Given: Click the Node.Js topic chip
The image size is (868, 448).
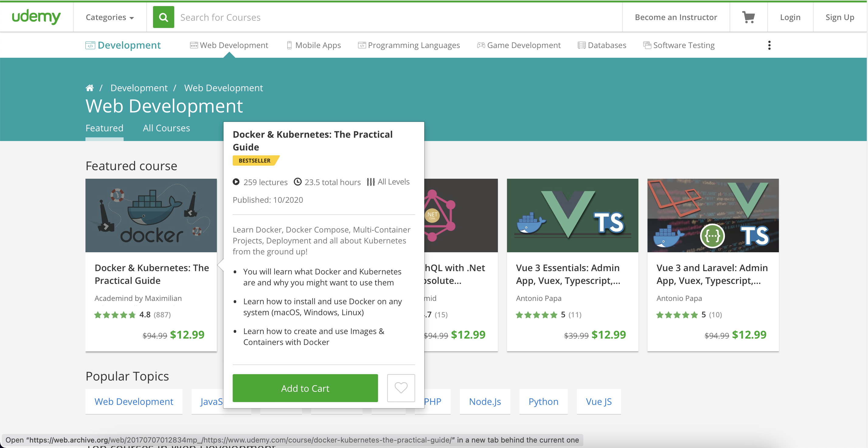Looking at the screenshot, I should (x=485, y=401).
